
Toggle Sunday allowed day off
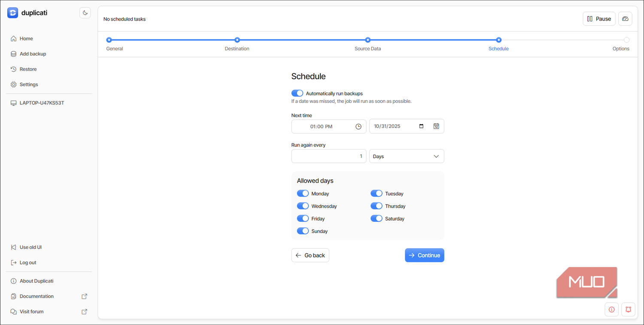303,231
